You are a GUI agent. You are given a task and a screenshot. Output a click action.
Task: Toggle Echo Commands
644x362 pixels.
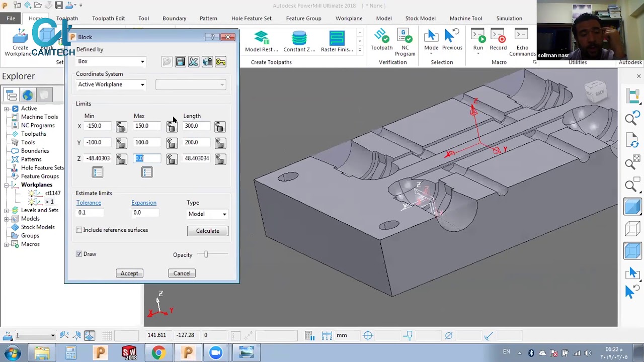(x=522, y=42)
